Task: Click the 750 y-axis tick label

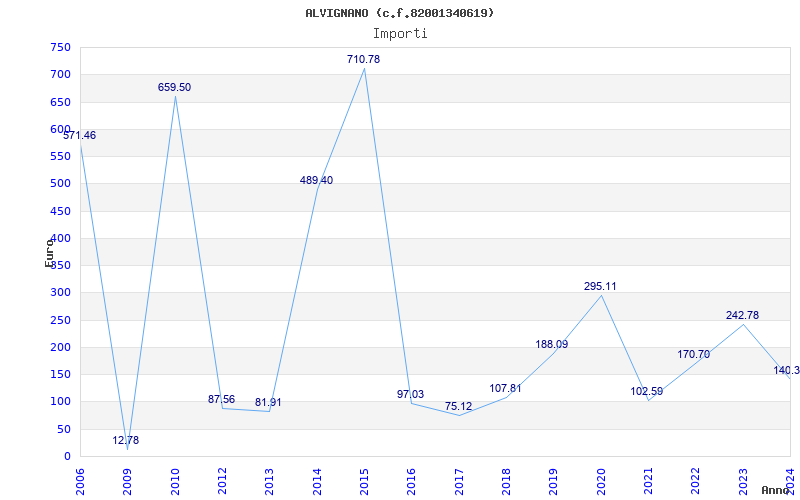Action: click(61, 47)
